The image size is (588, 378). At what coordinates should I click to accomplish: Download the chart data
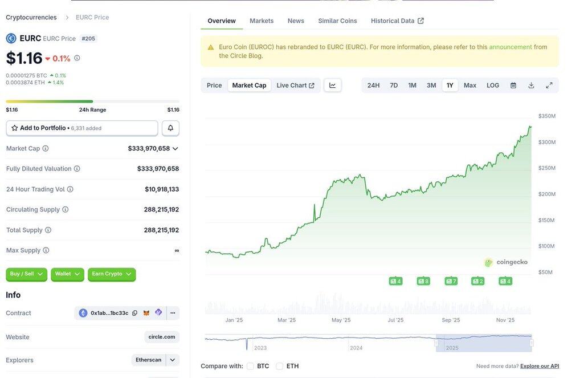(x=531, y=86)
